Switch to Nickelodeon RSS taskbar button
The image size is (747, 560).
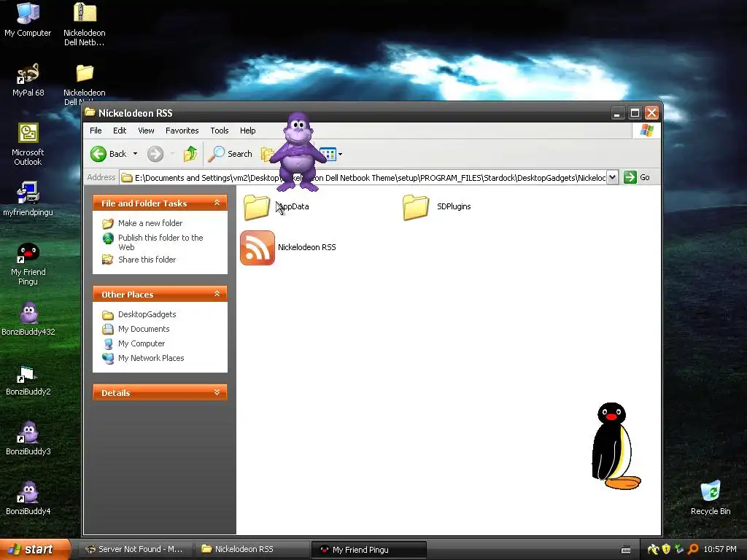pos(251,550)
